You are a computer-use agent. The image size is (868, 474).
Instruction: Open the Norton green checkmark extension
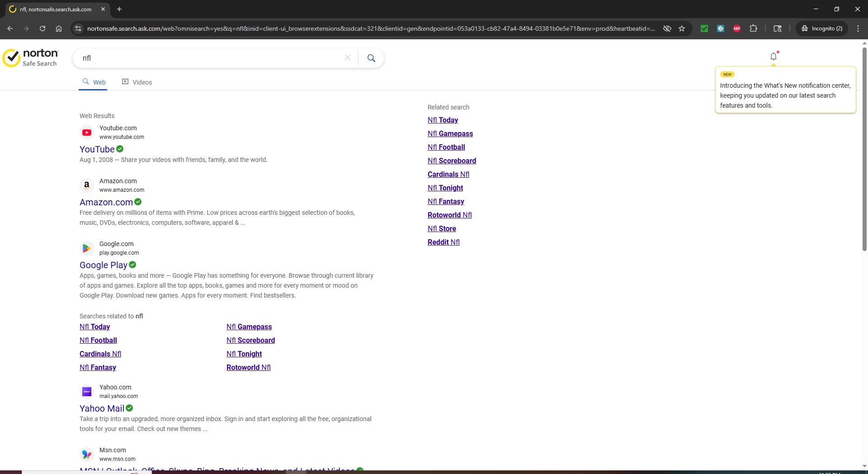(x=704, y=28)
